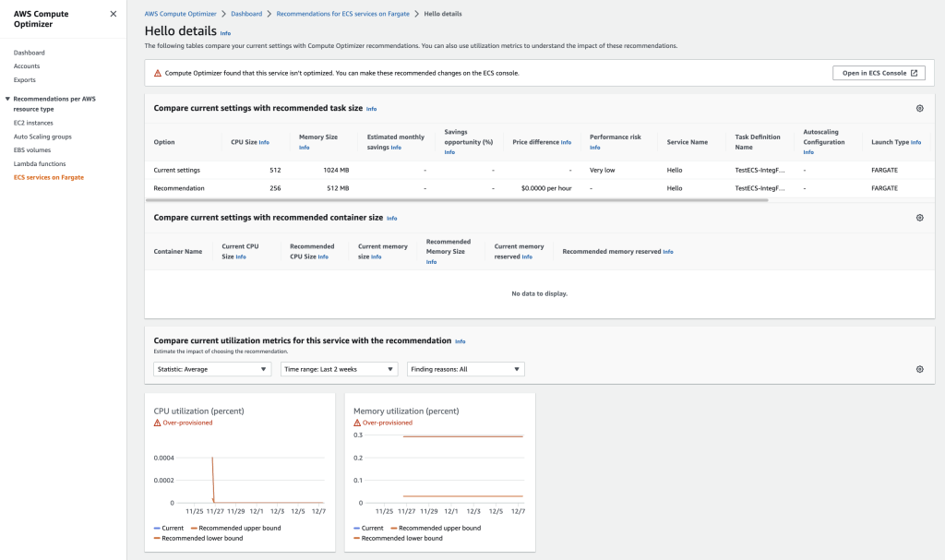Click the Open in ECS Console button

pos(878,72)
